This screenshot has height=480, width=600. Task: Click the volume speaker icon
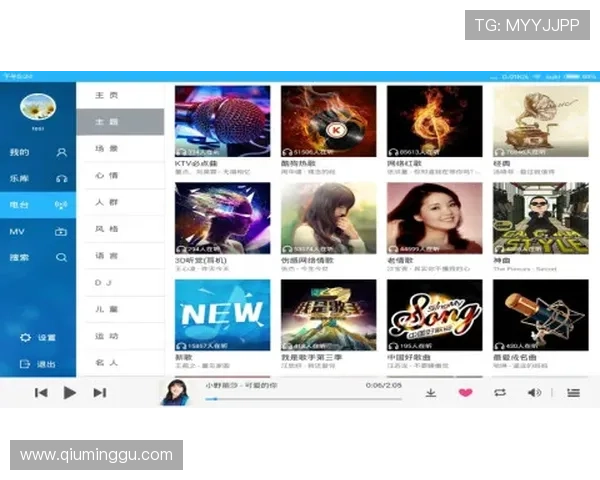[x=534, y=393]
